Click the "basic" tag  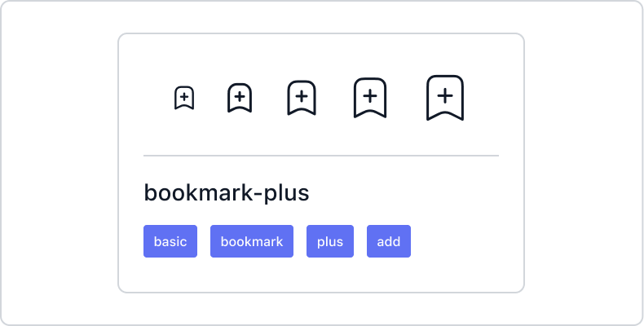[170, 241]
